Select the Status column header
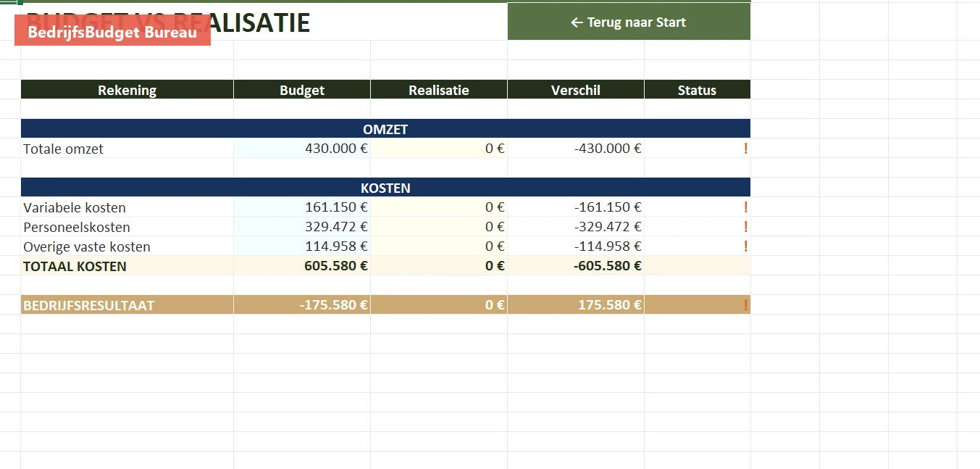This screenshot has height=469, width=980. (698, 90)
